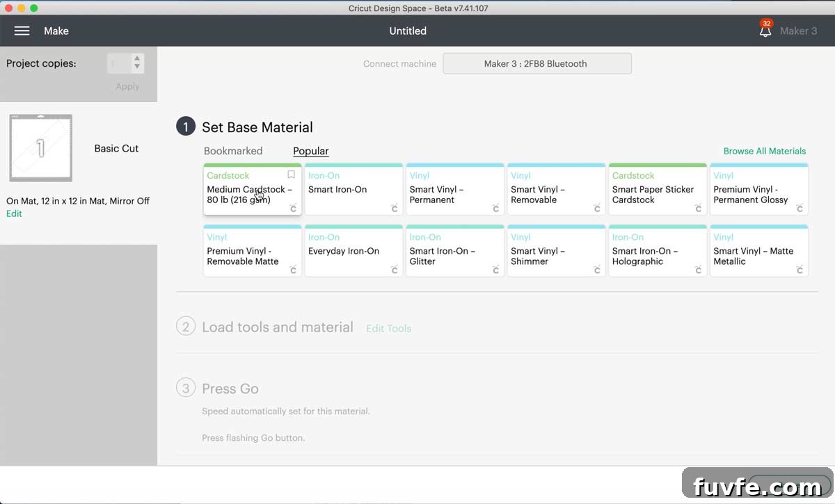Select the Basic Cut mat thumbnail
Viewport: 835px width, 504px height.
(x=40, y=148)
